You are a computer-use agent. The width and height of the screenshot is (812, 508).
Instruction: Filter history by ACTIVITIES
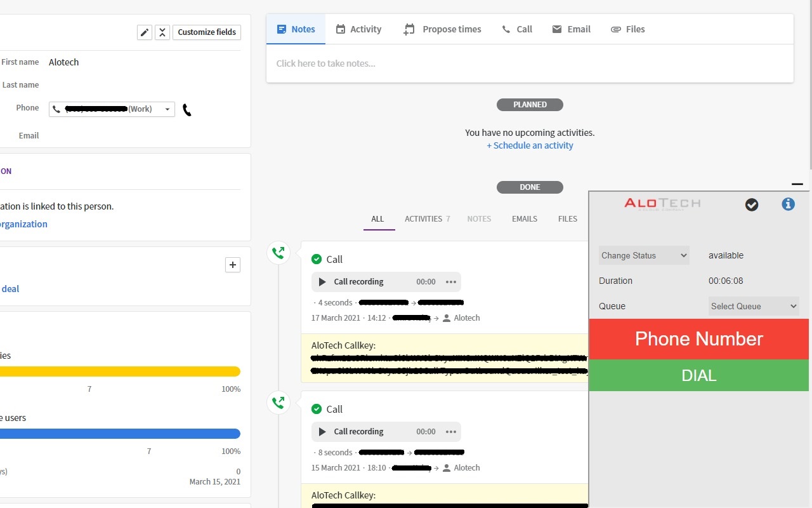[x=427, y=219]
